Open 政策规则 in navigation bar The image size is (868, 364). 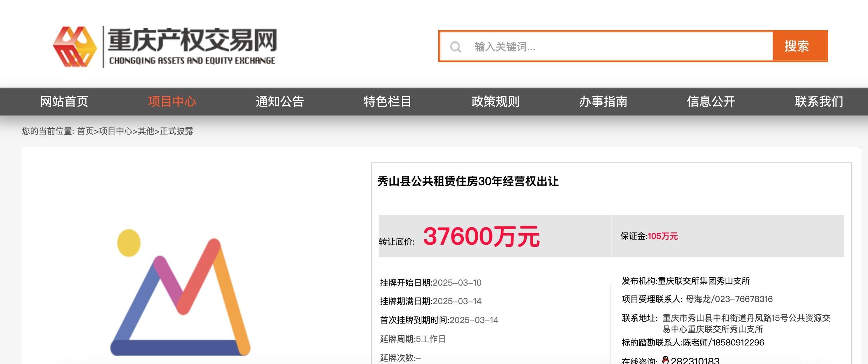point(495,101)
